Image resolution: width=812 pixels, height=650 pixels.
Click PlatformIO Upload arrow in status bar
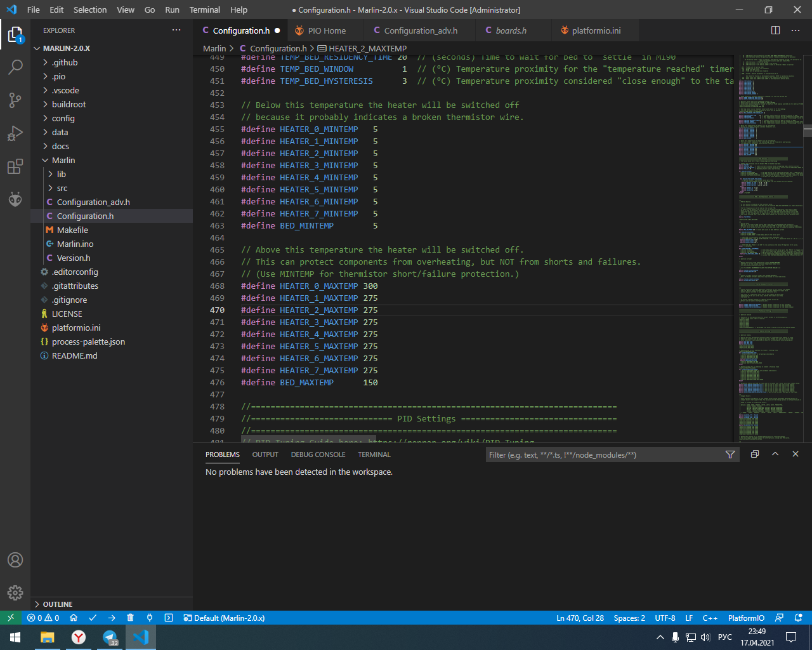coord(112,618)
